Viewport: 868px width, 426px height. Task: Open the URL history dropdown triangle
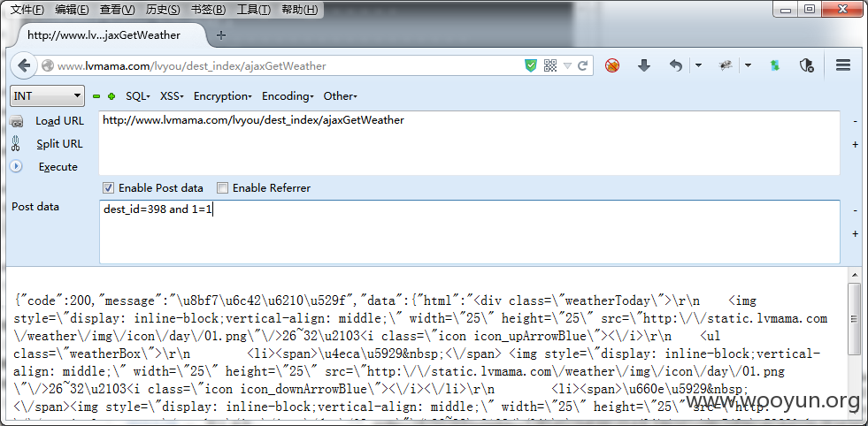567,65
